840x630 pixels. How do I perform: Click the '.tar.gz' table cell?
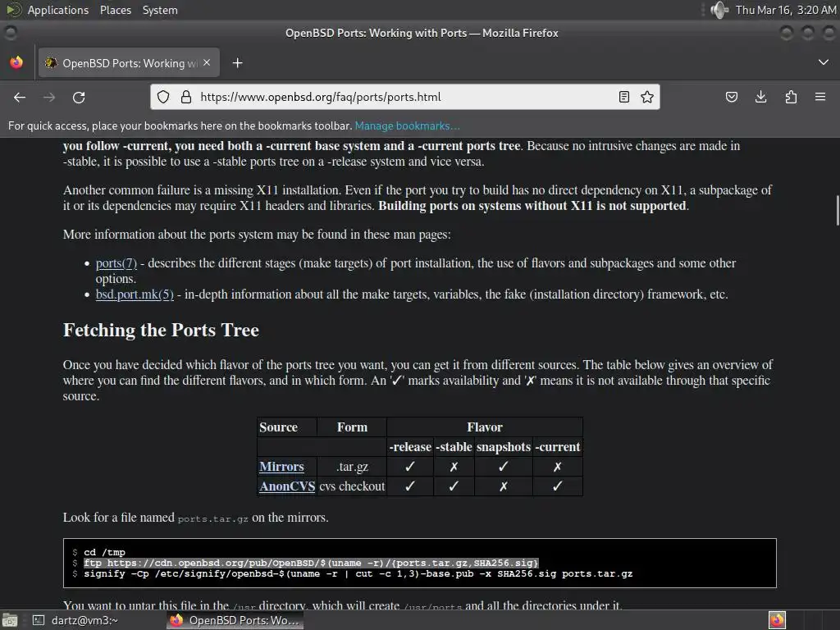point(352,467)
